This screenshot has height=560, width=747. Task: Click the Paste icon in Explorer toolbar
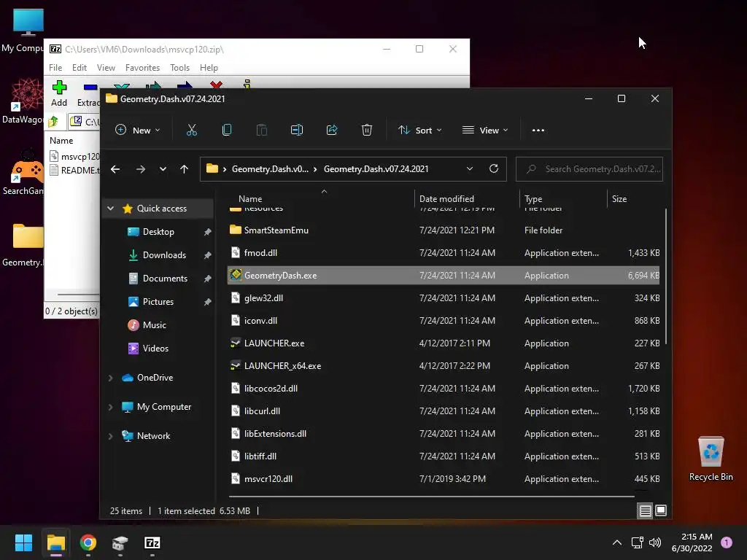pos(262,130)
